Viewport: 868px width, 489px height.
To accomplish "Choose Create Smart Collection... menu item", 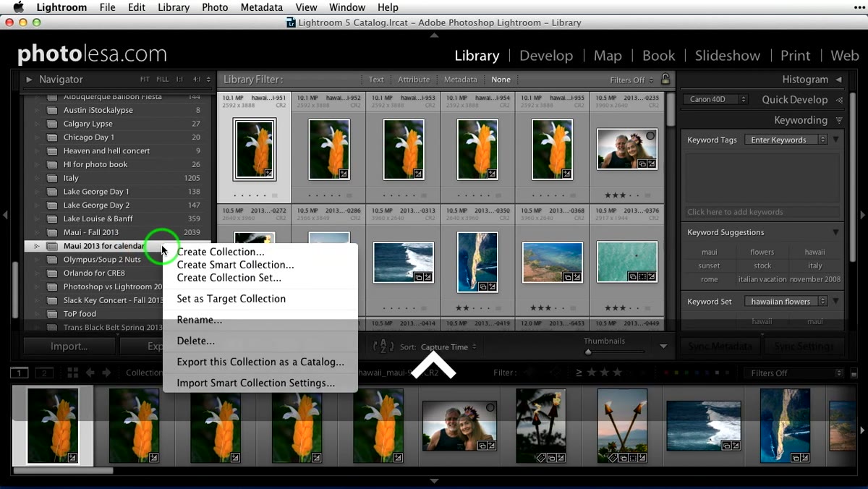I will (235, 265).
